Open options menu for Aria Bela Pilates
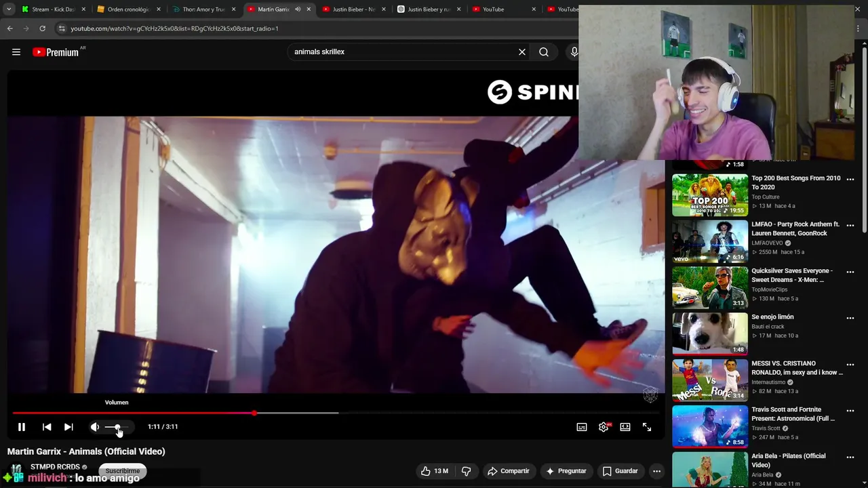The width and height of the screenshot is (868, 488). point(850,457)
